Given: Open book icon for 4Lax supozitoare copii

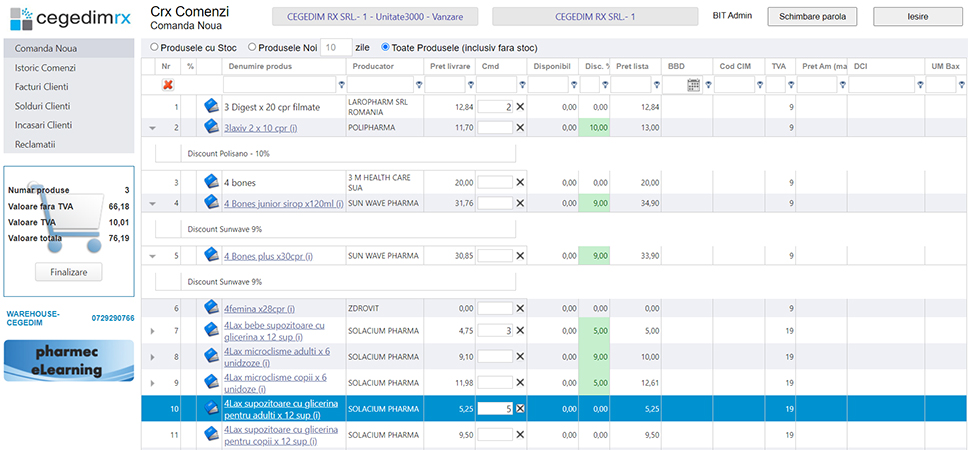Looking at the screenshot, I should point(211,435).
